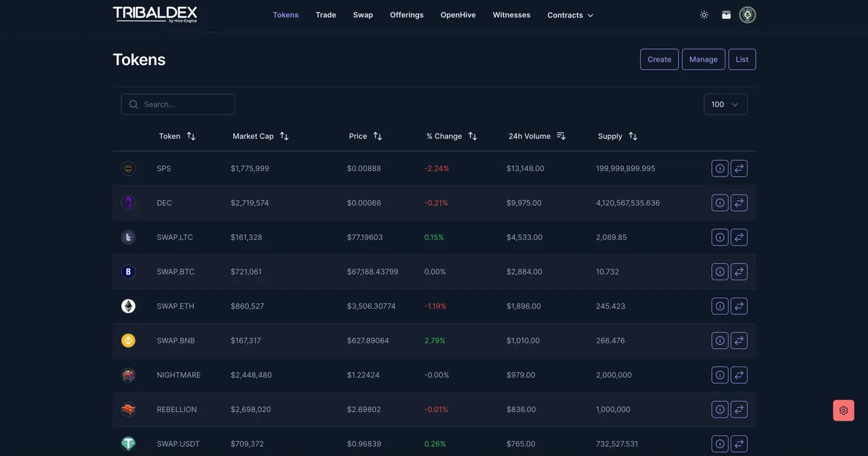Open the Witnesses page

511,15
